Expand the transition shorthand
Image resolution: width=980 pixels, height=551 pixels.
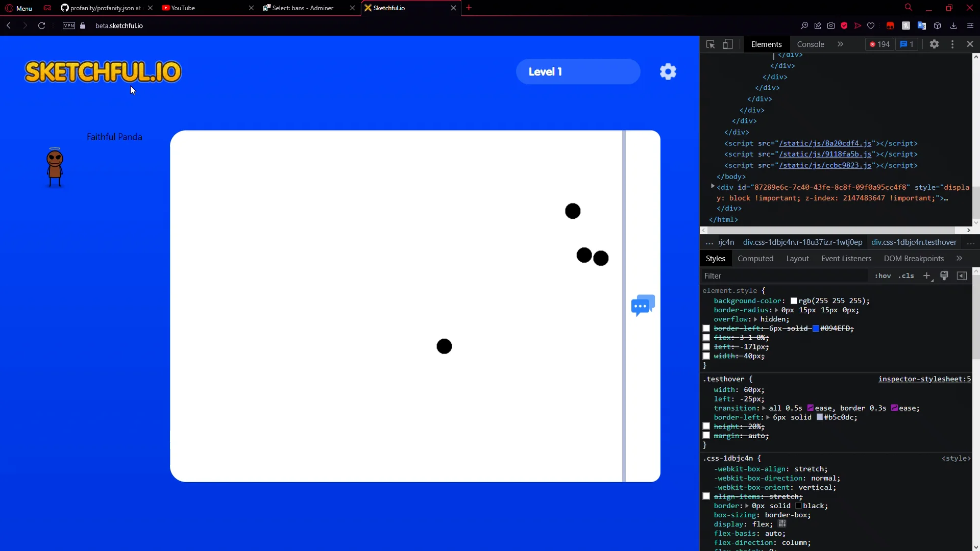tap(764, 408)
